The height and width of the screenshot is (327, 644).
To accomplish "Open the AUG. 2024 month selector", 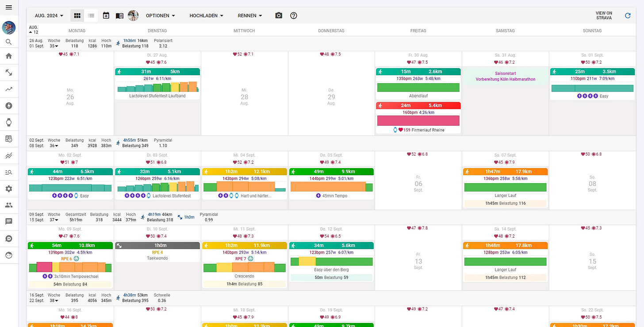I will (48, 15).
